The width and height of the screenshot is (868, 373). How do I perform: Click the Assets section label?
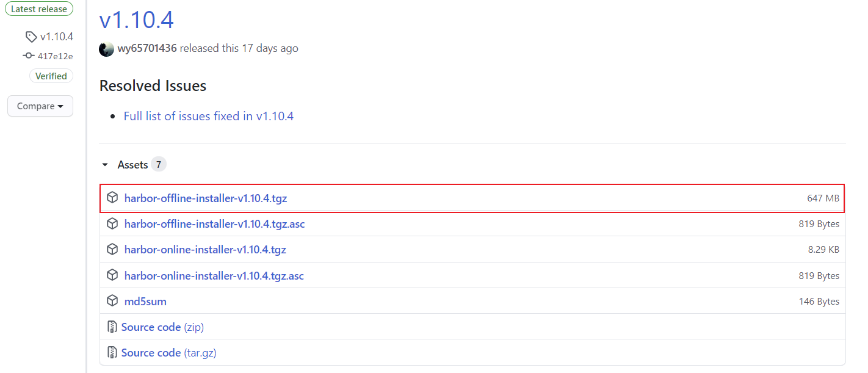tap(133, 165)
